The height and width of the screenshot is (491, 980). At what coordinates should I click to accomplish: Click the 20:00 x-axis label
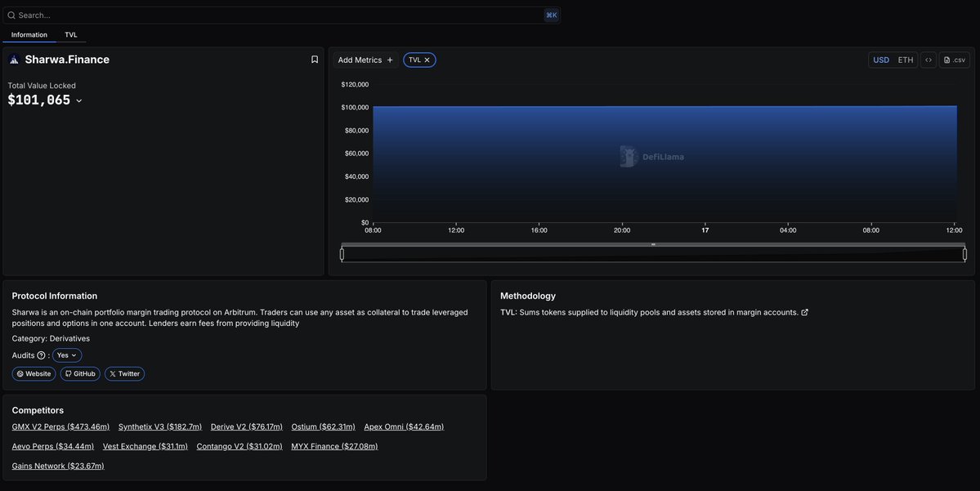coord(622,230)
